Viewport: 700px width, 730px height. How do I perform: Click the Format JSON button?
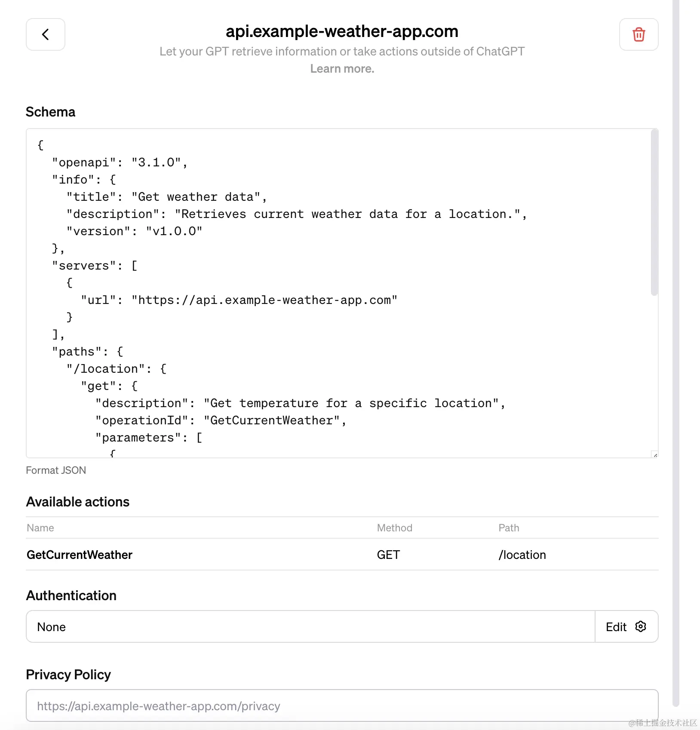coord(56,470)
